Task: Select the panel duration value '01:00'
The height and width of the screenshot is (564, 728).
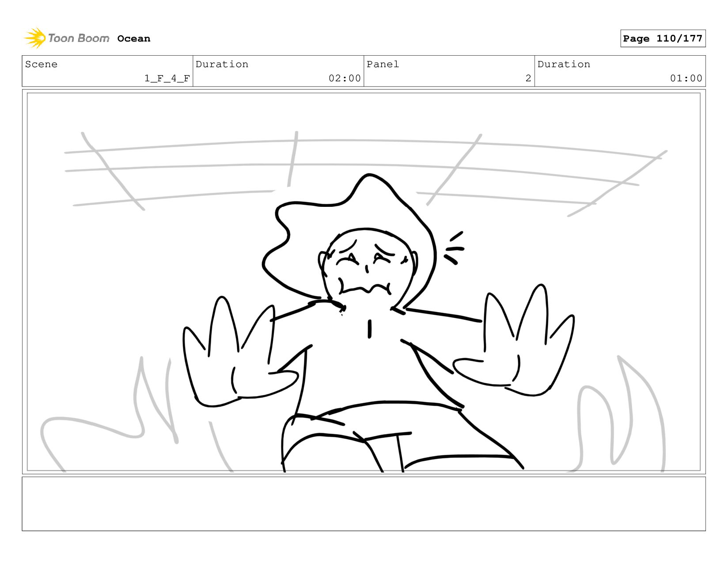Action: click(x=686, y=78)
